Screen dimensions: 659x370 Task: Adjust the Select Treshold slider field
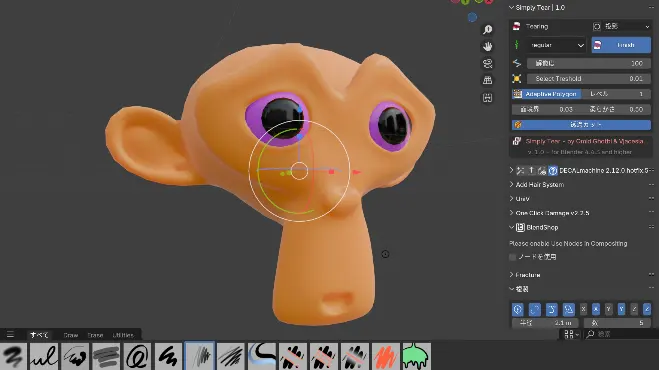pos(589,79)
